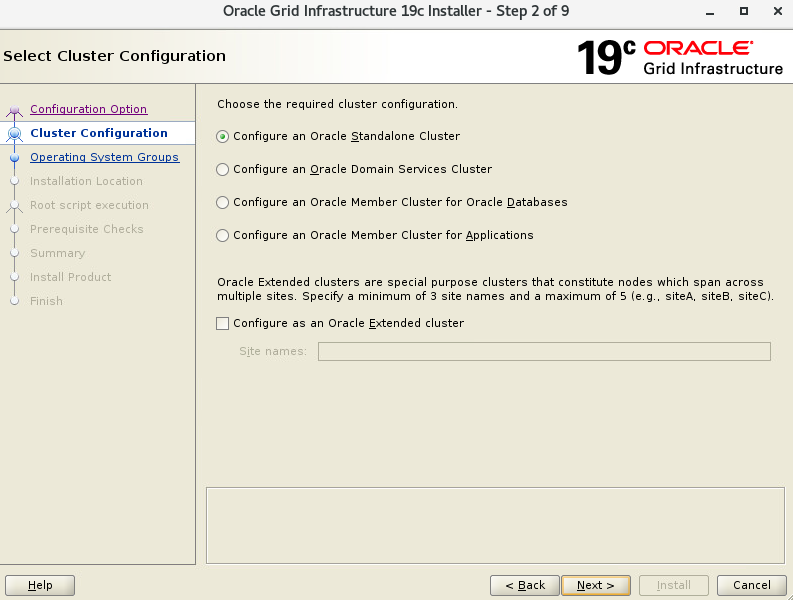Click the Oracle Grid Infrastructure 19c logo
The image size is (793, 600).
tap(680, 57)
